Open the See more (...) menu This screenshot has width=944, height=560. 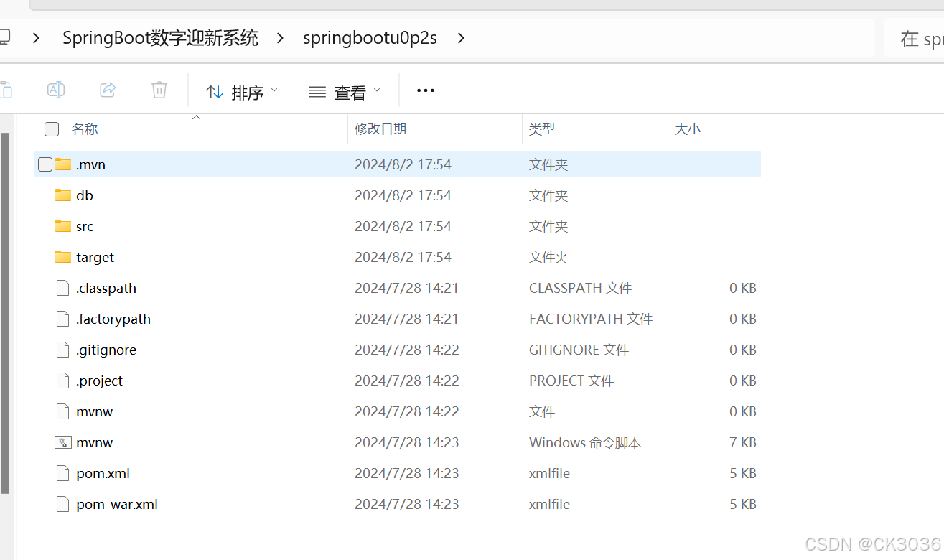tap(425, 90)
